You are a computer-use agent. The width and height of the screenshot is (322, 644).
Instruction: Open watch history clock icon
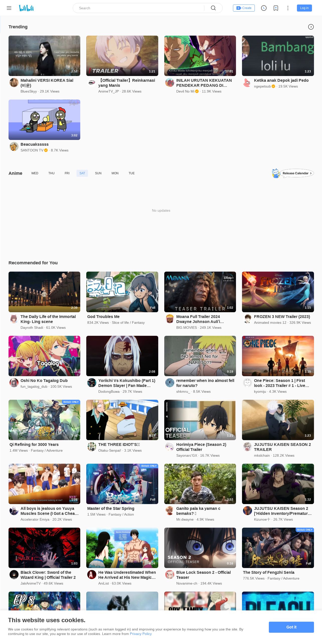pyautogui.click(x=264, y=8)
